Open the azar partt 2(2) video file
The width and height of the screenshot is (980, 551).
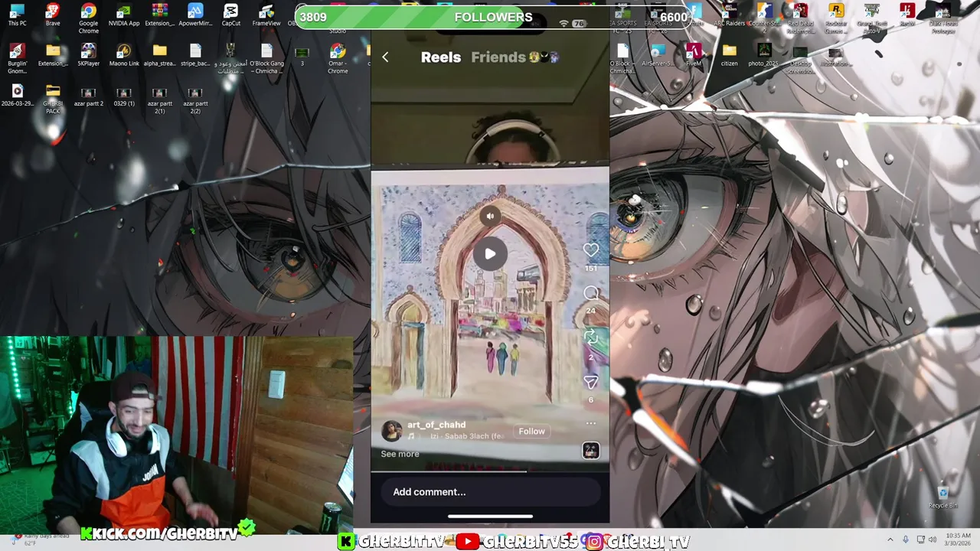coord(195,99)
